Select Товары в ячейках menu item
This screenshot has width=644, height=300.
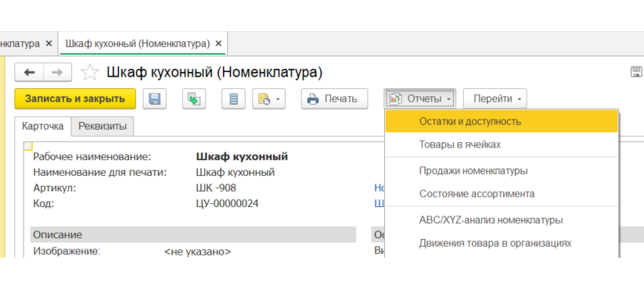click(502, 145)
